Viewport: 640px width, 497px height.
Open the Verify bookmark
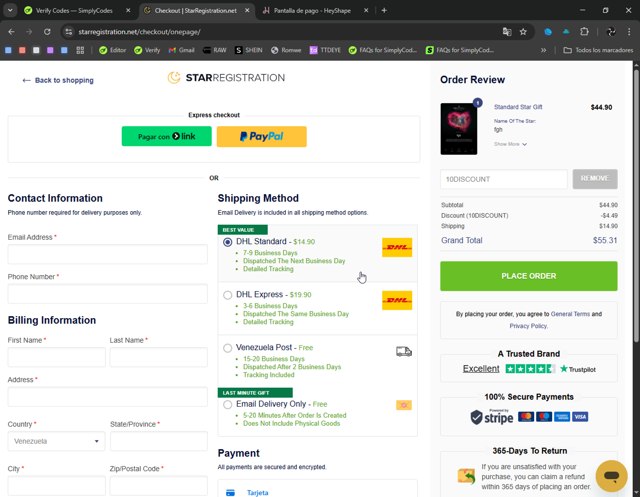147,50
